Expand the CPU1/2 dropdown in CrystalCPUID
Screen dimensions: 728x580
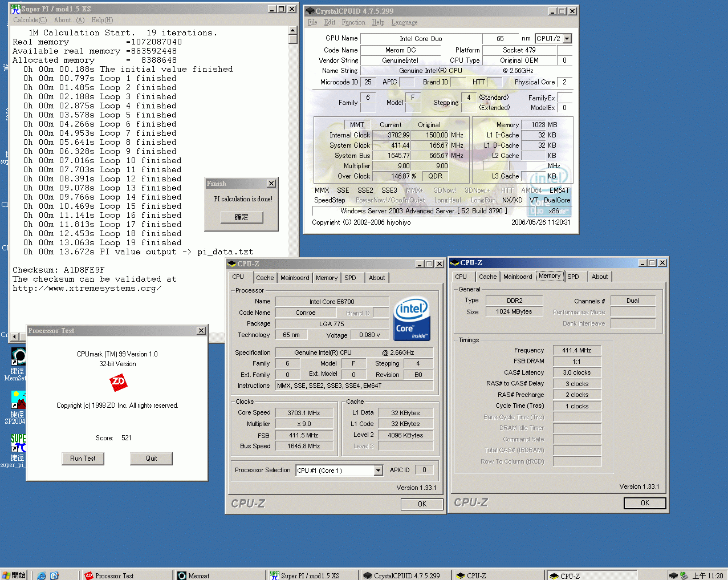tap(567, 39)
